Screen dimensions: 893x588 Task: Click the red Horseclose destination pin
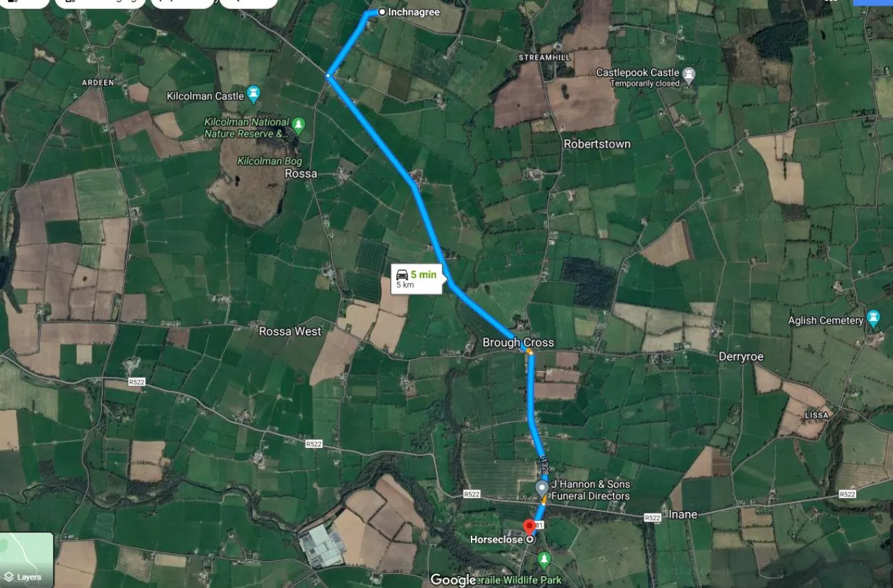pyautogui.click(x=530, y=527)
